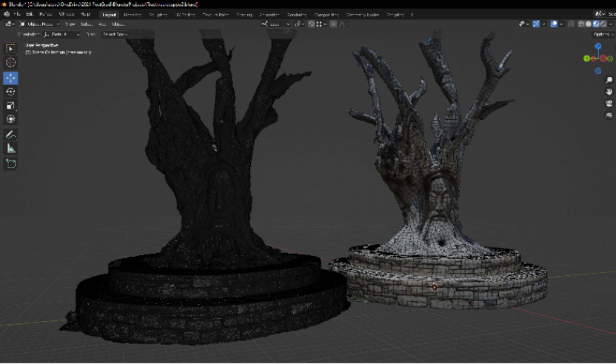
Task: Toggle X-ray mode button
Action: pos(571,24)
